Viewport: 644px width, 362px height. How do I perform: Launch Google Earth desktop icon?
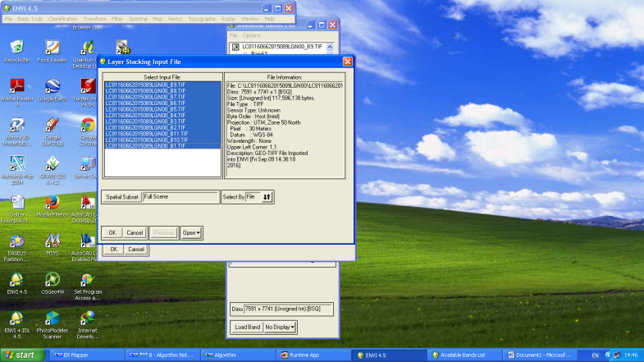pos(53,89)
